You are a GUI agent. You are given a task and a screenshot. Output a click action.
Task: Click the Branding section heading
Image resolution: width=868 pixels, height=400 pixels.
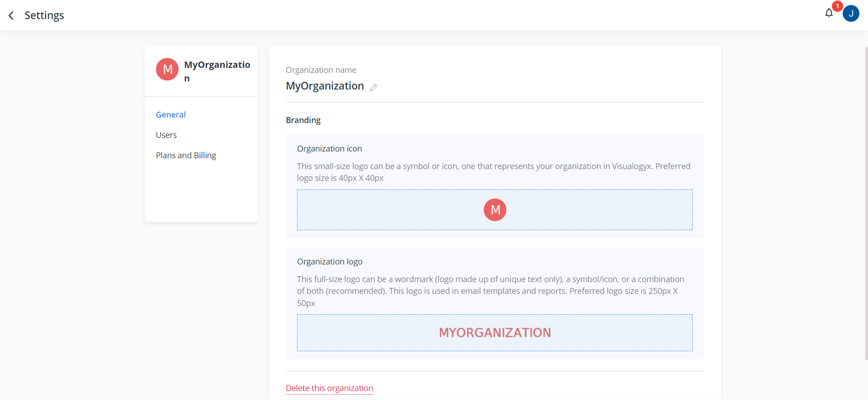[303, 120]
